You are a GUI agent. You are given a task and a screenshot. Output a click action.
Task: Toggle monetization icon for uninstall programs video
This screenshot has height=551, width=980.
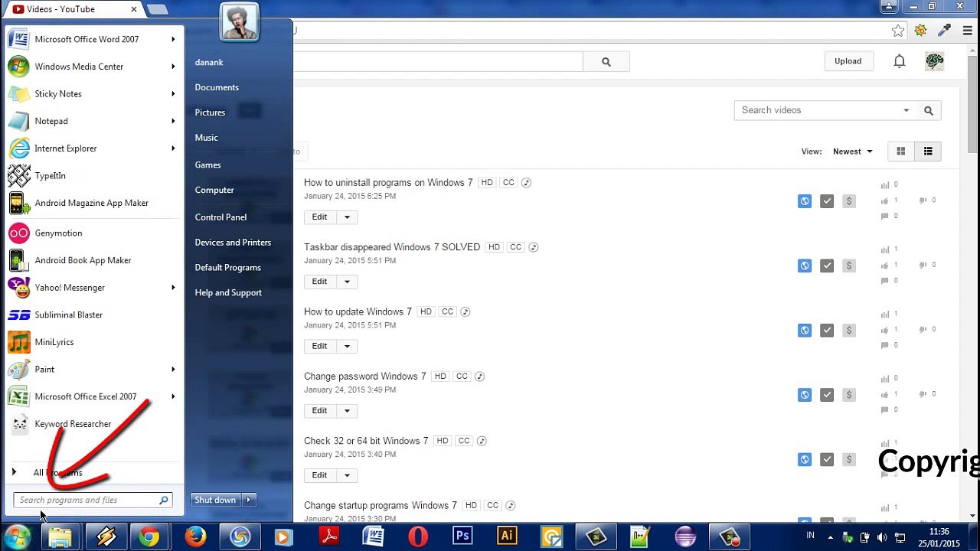point(848,201)
